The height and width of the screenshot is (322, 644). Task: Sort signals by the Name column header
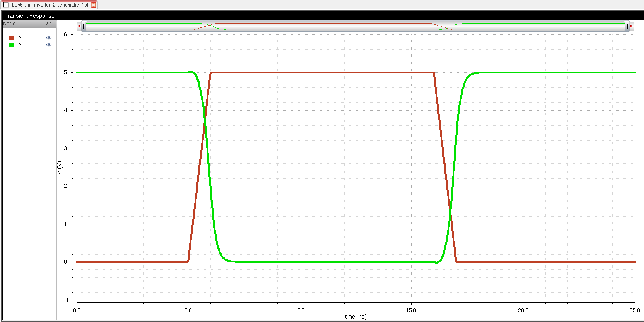tap(22, 24)
